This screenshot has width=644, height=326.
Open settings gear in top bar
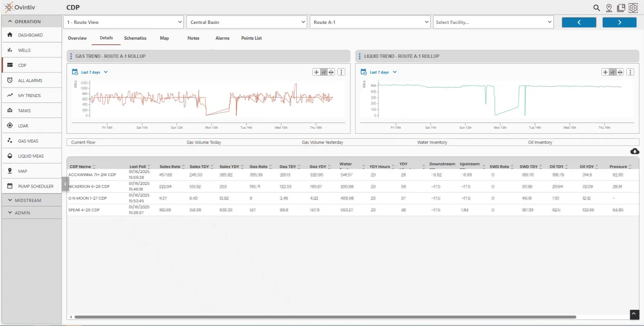click(x=633, y=8)
